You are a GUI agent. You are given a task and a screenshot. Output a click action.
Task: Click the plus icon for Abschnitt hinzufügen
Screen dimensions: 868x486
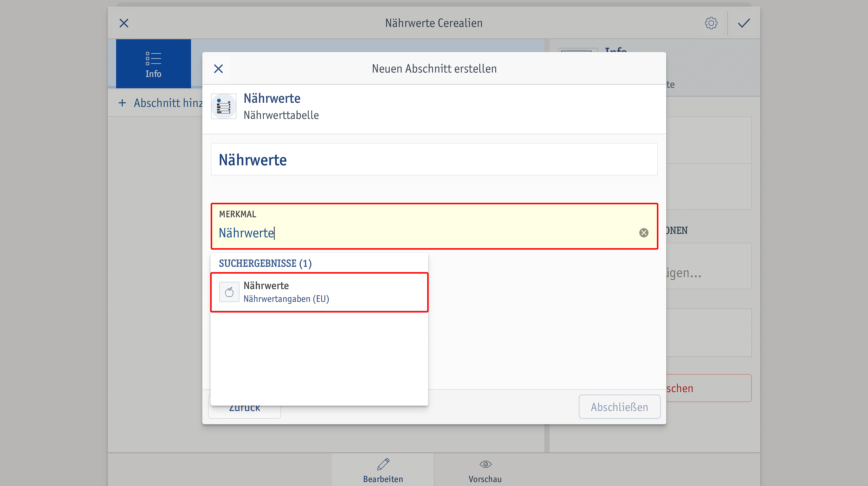click(x=122, y=103)
